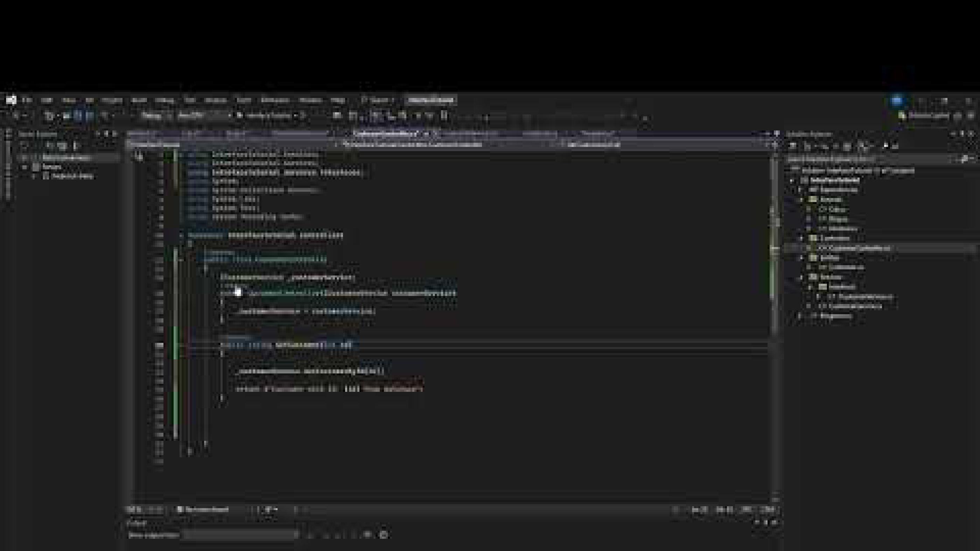Open the Debug configuration dropdown
Image resolution: width=980 pixels, height=551 pixels.
point(157,115)
